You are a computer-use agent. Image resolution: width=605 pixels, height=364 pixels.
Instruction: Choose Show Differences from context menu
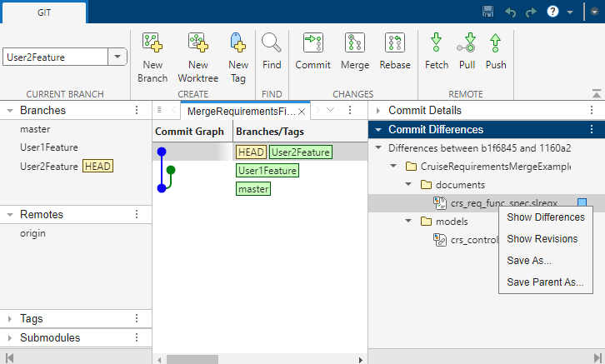point(546,217)
